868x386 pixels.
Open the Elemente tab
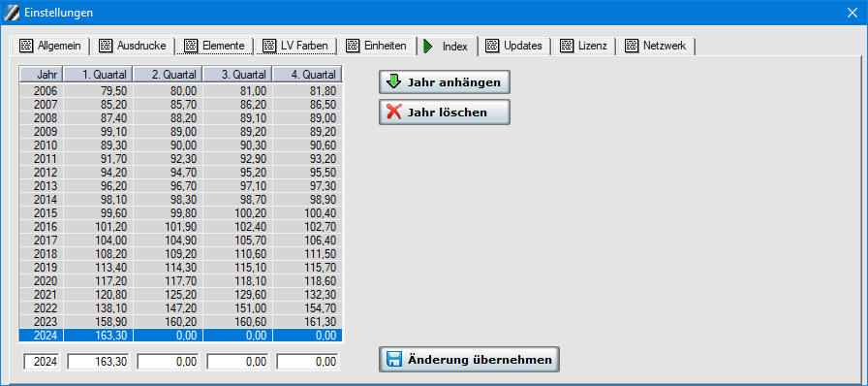(x=214, y=46)
